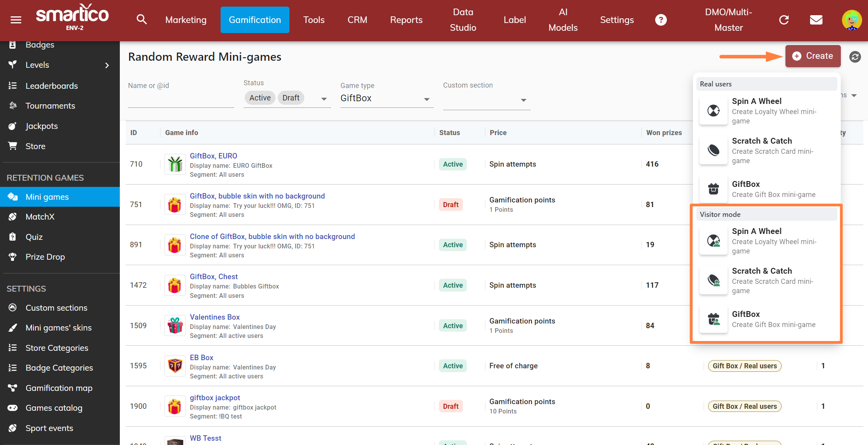Screen dimensions: 868x445
Task: Open the Valentines Box game link
Action: (x=214, y=317)
